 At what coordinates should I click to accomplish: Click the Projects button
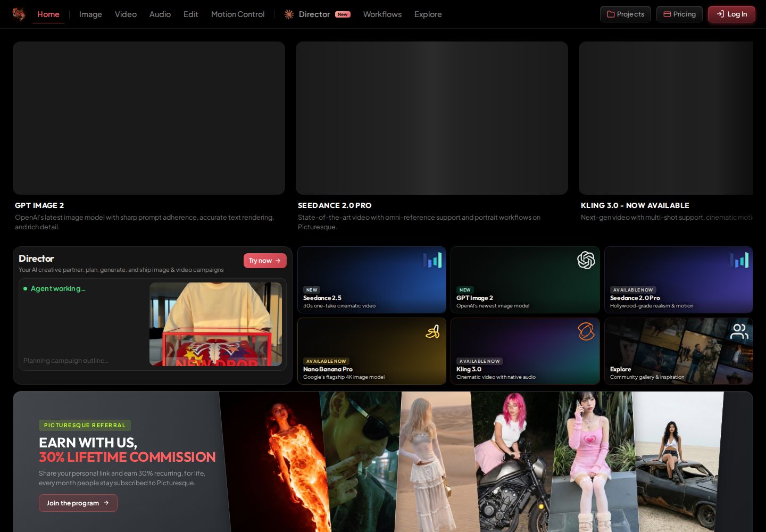[x=626, y=14]
